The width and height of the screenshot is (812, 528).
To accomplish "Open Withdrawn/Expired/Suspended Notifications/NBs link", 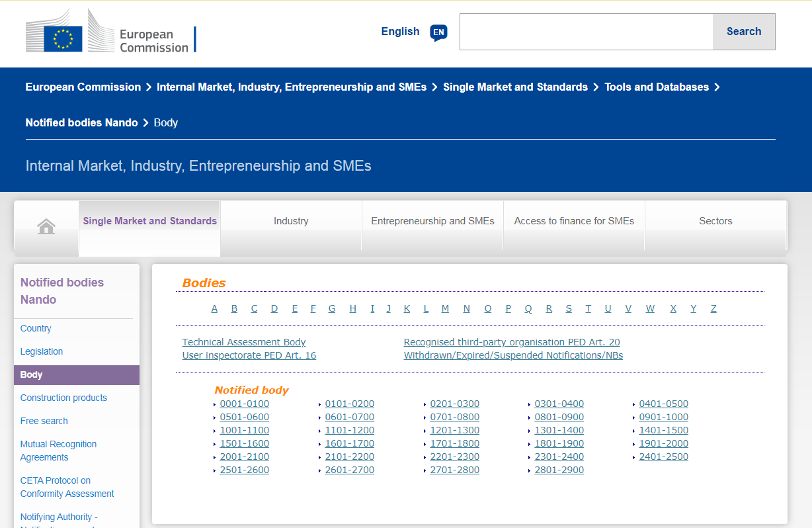I will coord(513,355).
